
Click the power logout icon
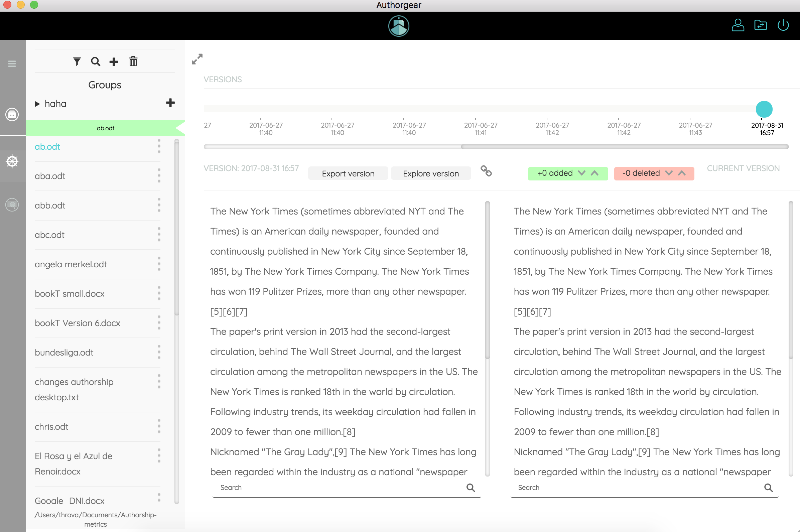pyautogui.click(x=783, y=25)
